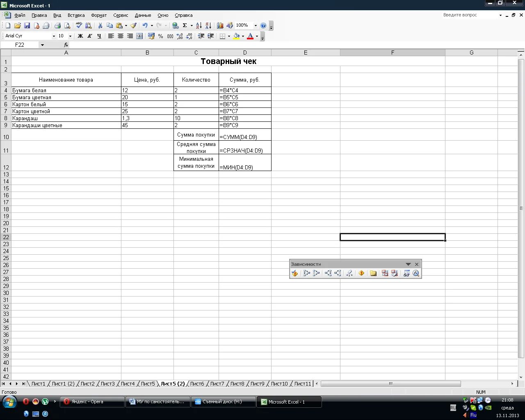Image resolution: width=525 pixels, height=420 pixels.
Task: Click the Format Painter brush icon
Action: [133, 25]
